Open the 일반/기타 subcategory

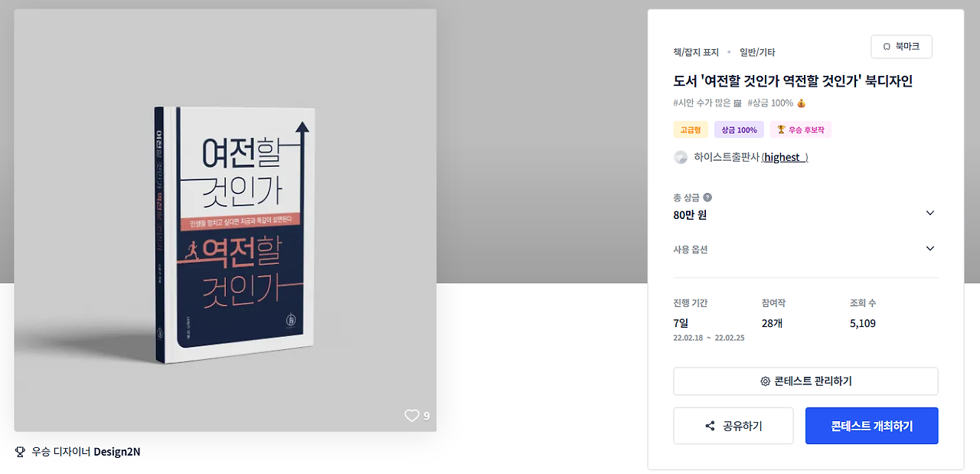(x=757, y=53)
